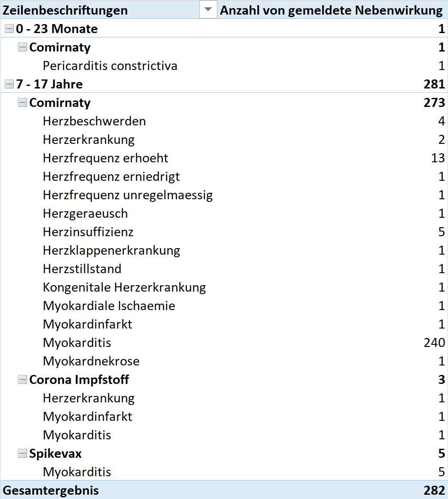Select the Herzbeschwerden row label
Screen dimensions: 448x499
[x=94, y=121]
